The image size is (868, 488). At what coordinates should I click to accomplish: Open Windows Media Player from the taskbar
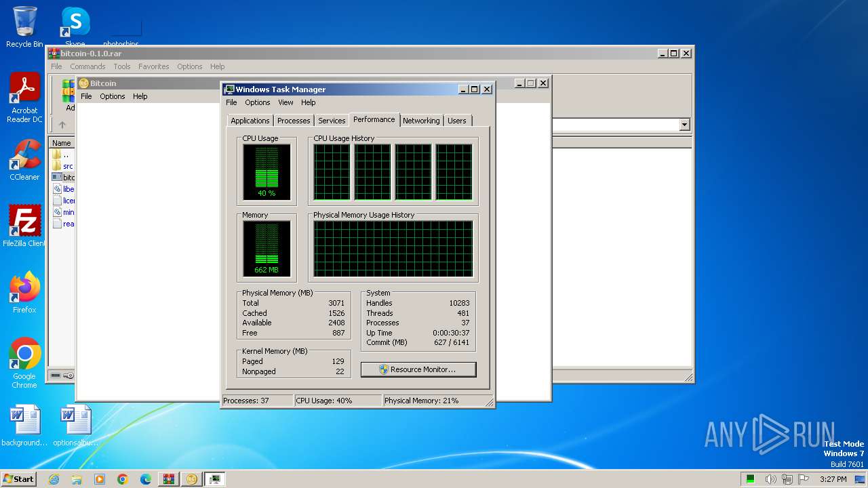[x=100, y=479]
